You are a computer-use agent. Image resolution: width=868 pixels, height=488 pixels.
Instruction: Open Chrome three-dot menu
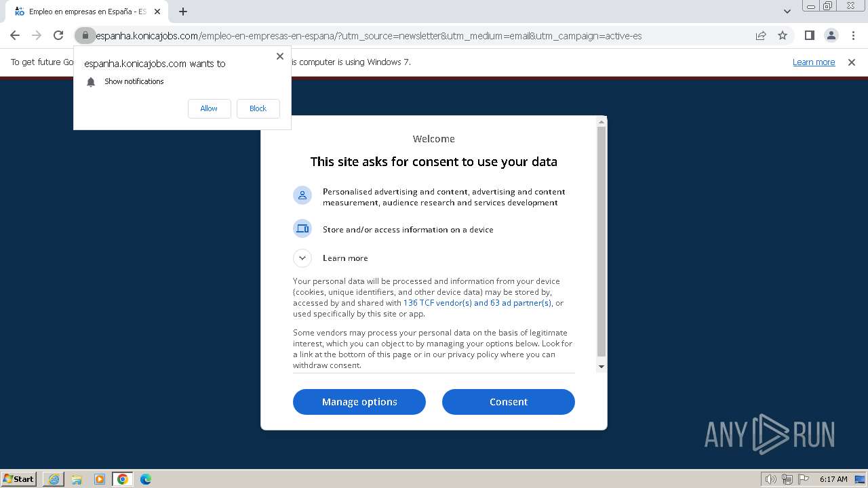pyautogui.click(x=853, y=35)
